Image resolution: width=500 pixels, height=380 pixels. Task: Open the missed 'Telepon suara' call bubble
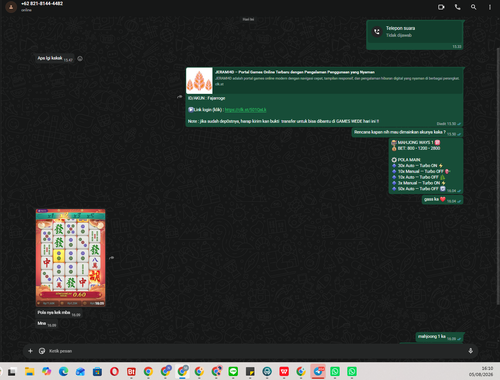tap(414, 35)
